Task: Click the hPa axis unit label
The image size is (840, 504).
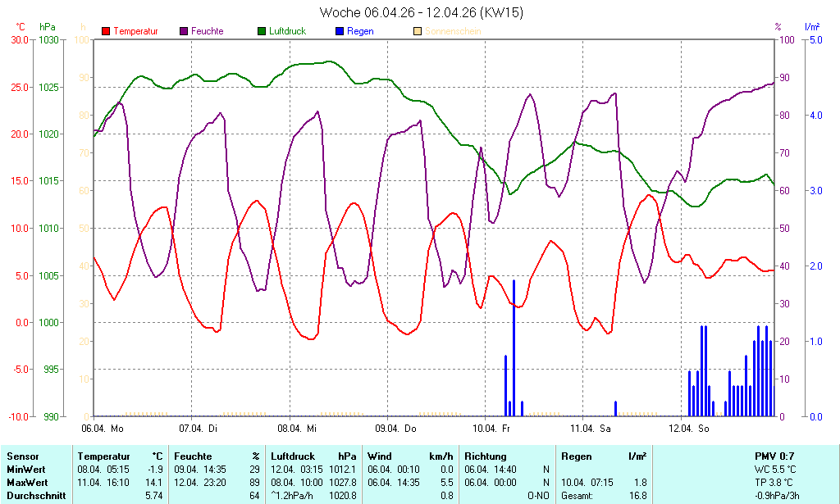Action: [x=48, y=27]
